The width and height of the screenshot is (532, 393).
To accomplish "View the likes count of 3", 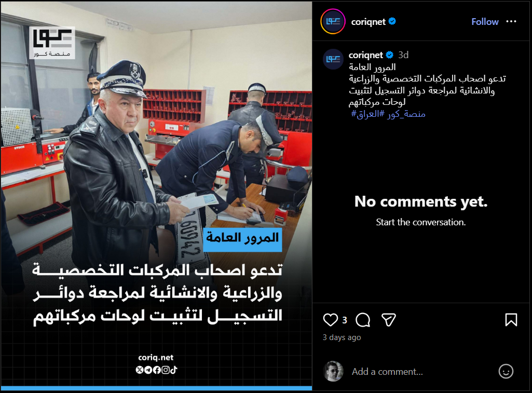I will click(x=345, y=320).
